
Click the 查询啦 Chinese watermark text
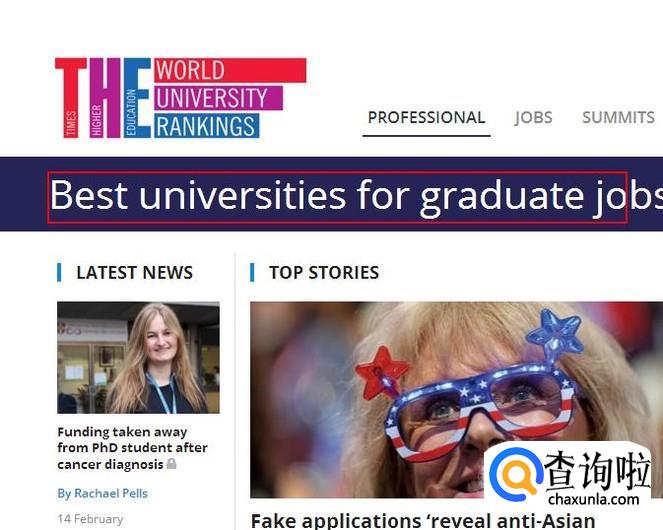tap(597, 470)
